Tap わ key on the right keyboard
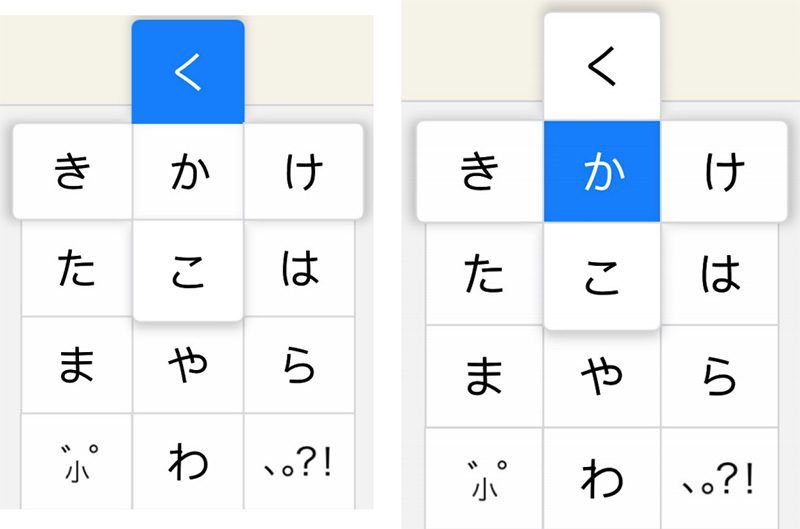Image resolution: width=800 pixels, height=529 pixels. point(602,478)
